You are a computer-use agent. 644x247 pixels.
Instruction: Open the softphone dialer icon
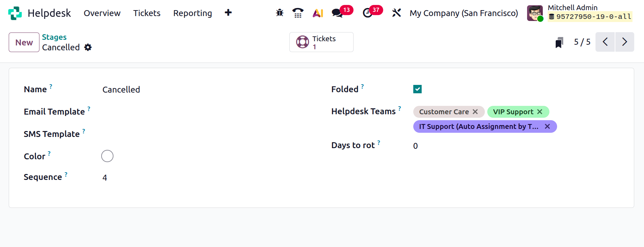298,13
